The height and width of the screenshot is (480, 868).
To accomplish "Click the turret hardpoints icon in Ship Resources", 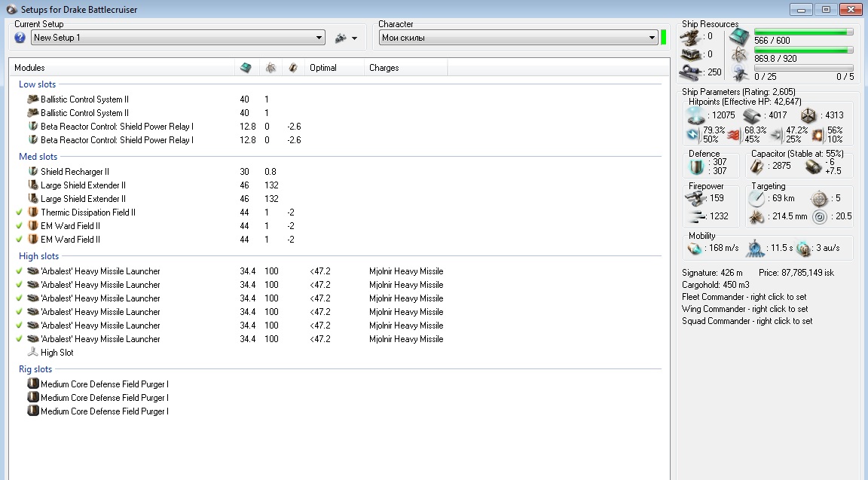I will pyautogui.click(x=689, y=38).
